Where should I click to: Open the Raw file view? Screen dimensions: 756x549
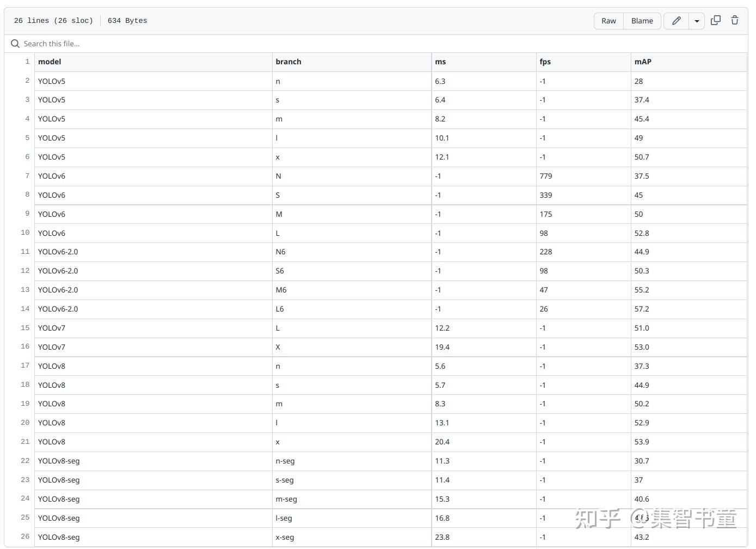pos(609,21)
